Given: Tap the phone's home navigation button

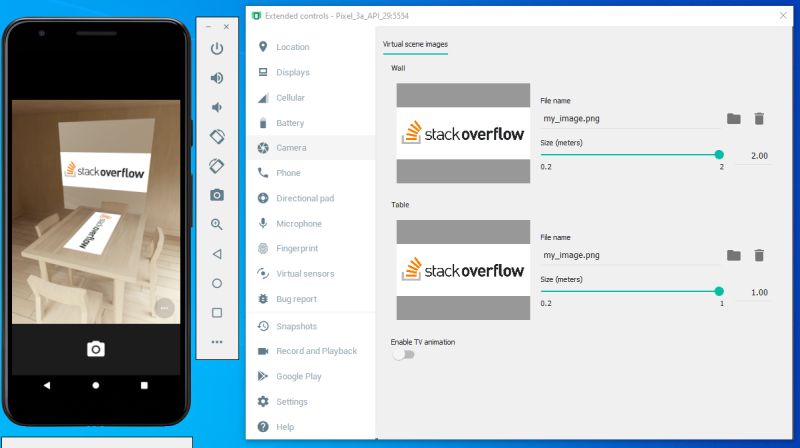Looking at the screenshot, I should (95, 385).
